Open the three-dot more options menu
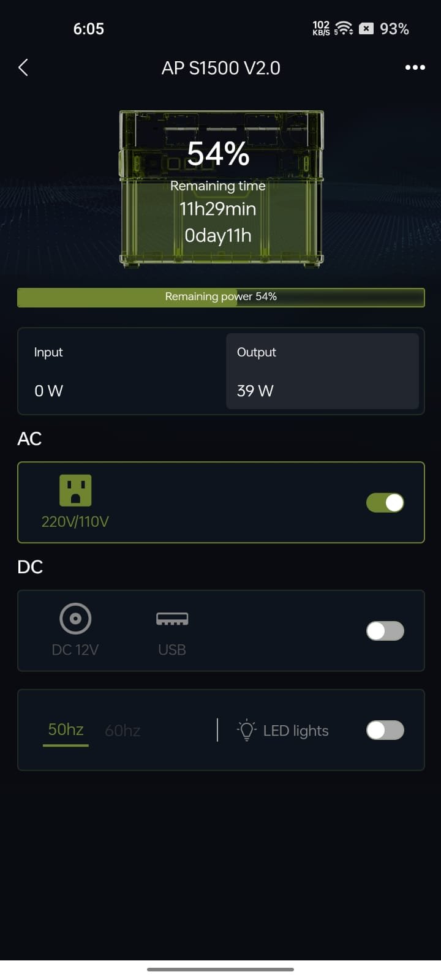441x980 pixels. (x=415, y=67)
